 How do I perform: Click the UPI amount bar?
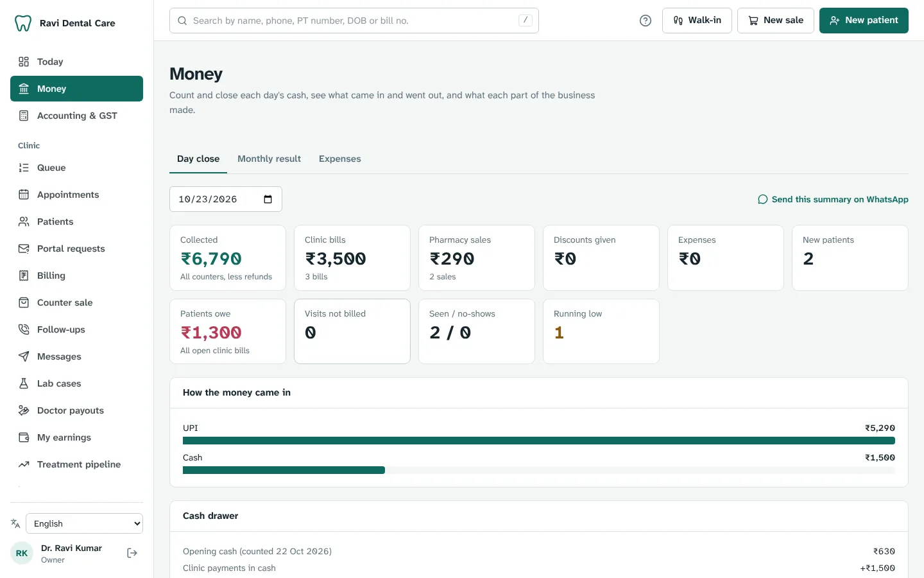[539, 441]
